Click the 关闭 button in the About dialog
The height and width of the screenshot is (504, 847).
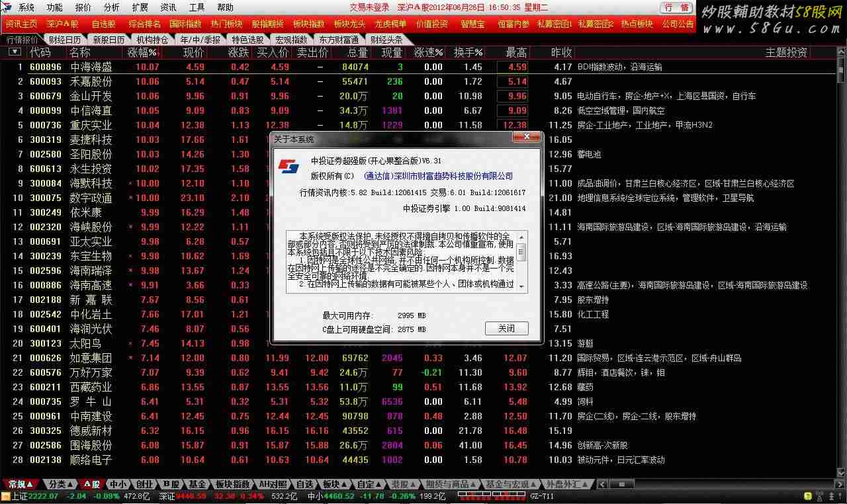point(507,329)
